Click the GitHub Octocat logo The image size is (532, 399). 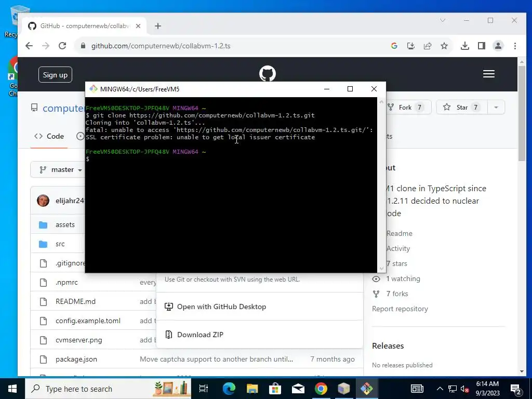coord(268,73)
